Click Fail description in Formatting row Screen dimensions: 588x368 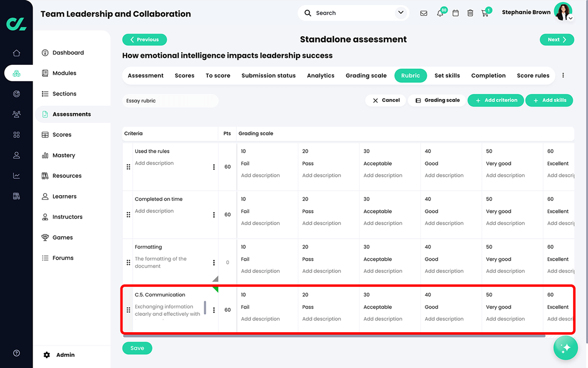[260, 271]
